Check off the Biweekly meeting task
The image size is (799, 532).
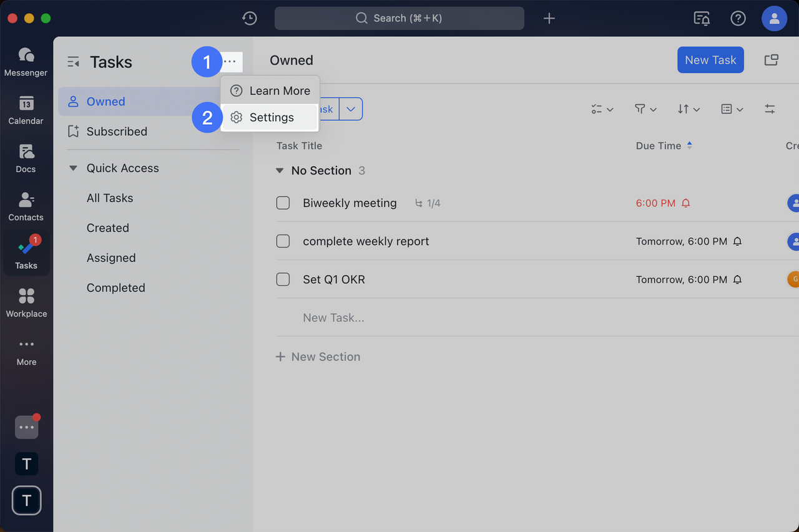pyautogui.click(x=283, y=203)
